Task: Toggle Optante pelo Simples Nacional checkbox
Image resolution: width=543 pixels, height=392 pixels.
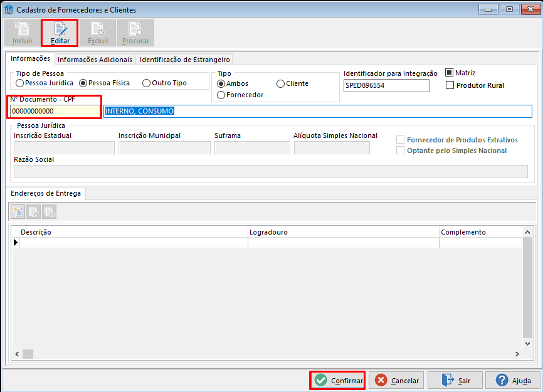Action: coord(400,151)
